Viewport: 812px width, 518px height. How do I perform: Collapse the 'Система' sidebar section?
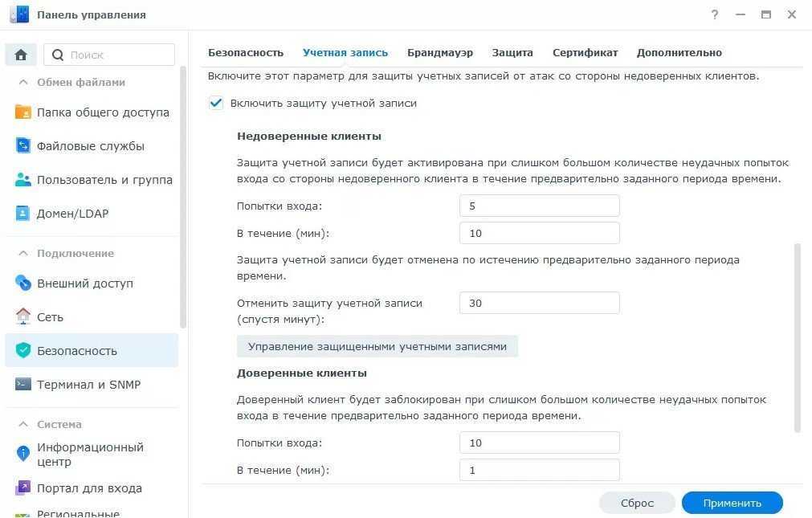pos(22,424)
